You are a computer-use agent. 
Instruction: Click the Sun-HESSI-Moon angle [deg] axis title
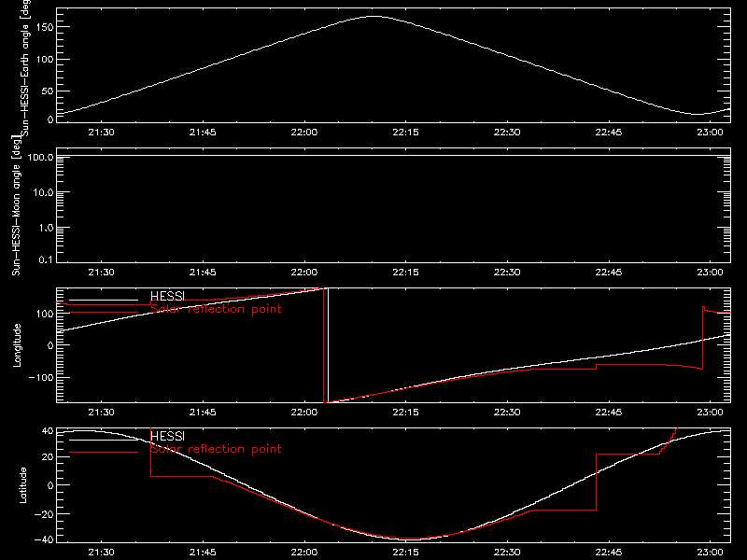point(16,205)
